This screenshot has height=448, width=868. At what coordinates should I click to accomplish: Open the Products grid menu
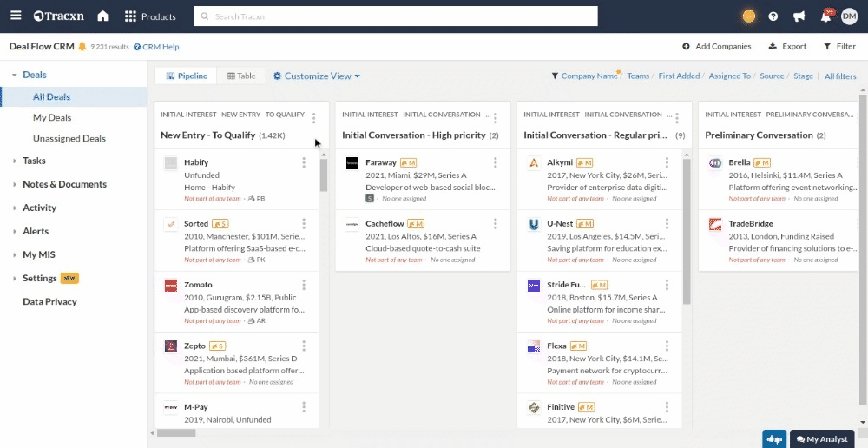click(x=150, y=16)
